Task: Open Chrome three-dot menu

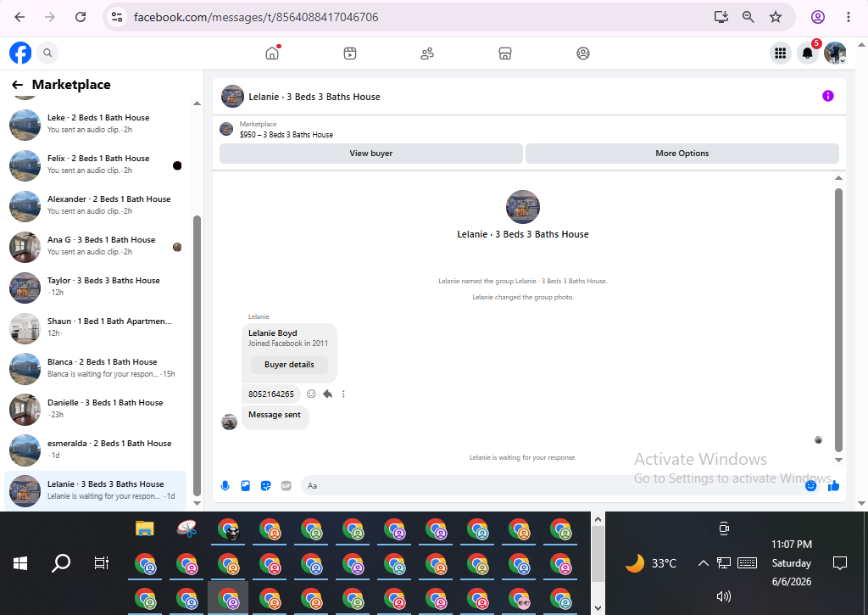Action: pos(848,17)
